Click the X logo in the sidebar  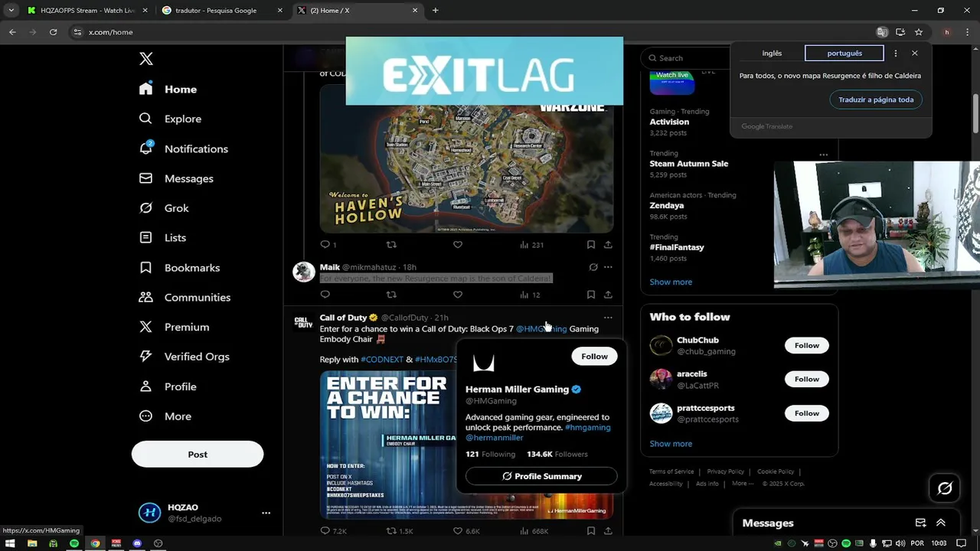coord(146,59)
